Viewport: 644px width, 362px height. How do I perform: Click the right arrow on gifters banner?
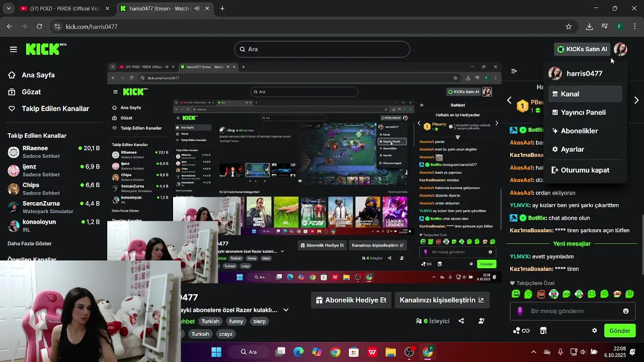(x=636, y=100)
